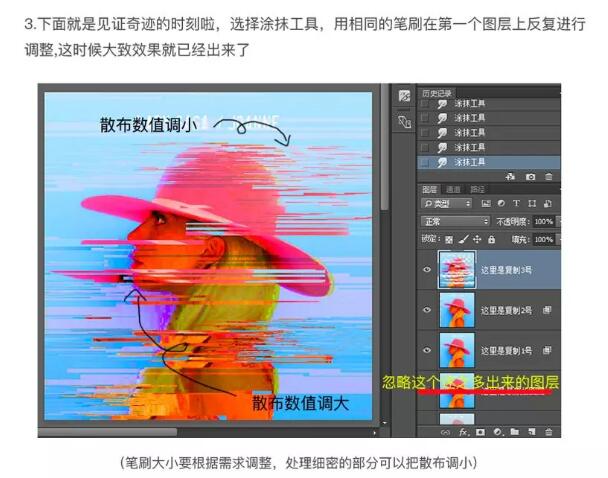The height and width of the screenshot is (478, 608).
Task: Hide the 这里是复制3号 layer
Action: pyautogui.click(x=427, y=269)
